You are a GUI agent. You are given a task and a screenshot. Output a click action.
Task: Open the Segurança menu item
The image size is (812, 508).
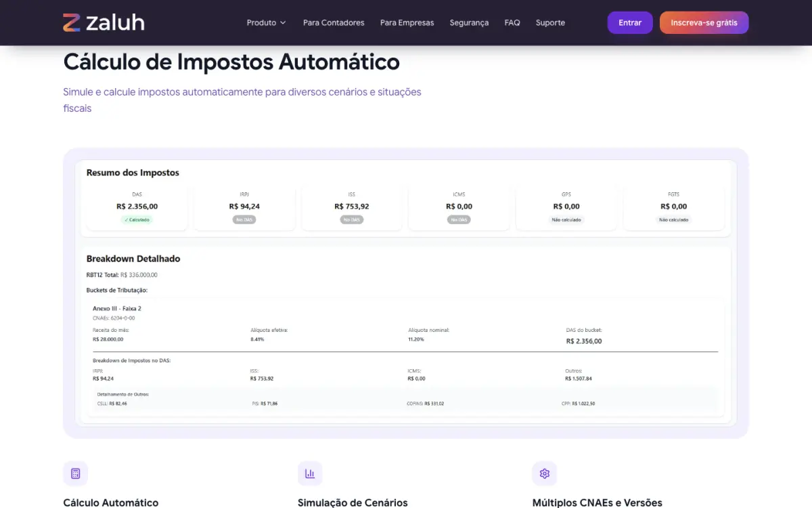tap(469, 22)
